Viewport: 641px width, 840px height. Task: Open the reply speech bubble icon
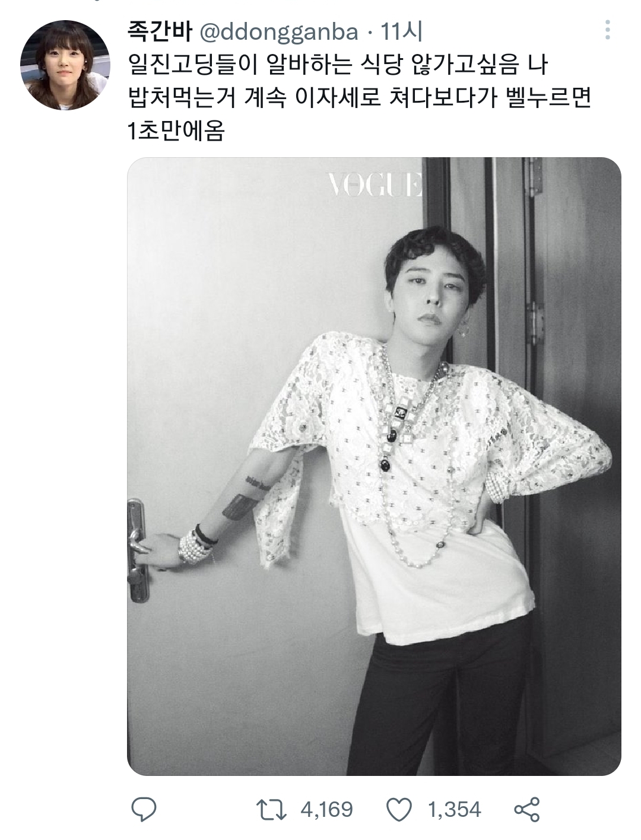pyautogui.click(x=143, y=810)
